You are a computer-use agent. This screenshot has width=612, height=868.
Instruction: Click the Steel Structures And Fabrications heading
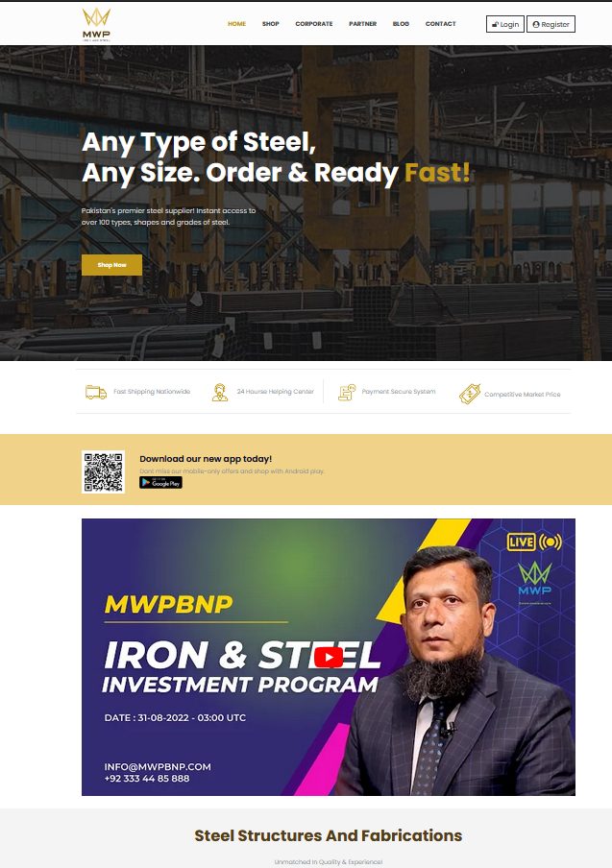click(x=328, y=835)
